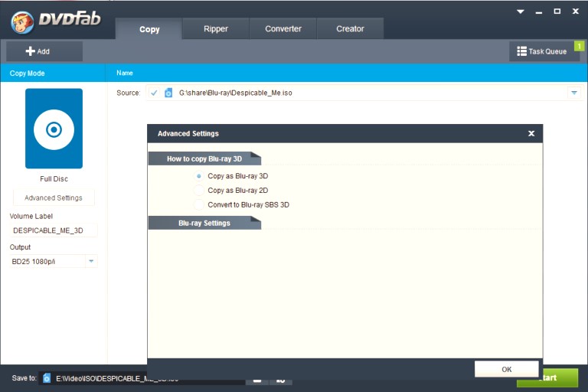Click the ISO file icon beside the source path
The height and width of the screenshot is (392, 588).
click(x=168, y=93)
